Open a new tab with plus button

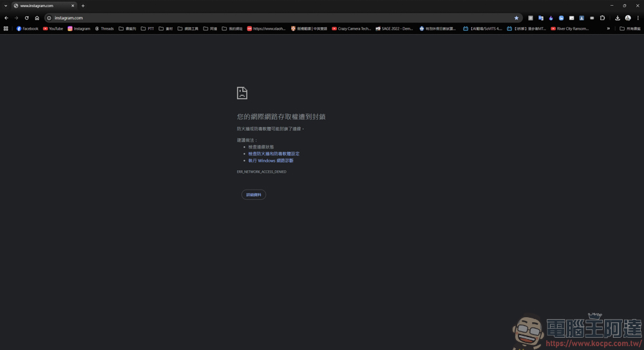click(x=83, y=6)
